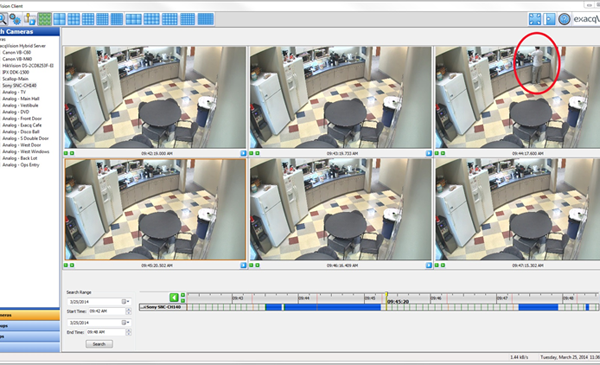Click the End Time spinner arrows
Viewport: 600px width, 365px height.
tap(129, 332)
